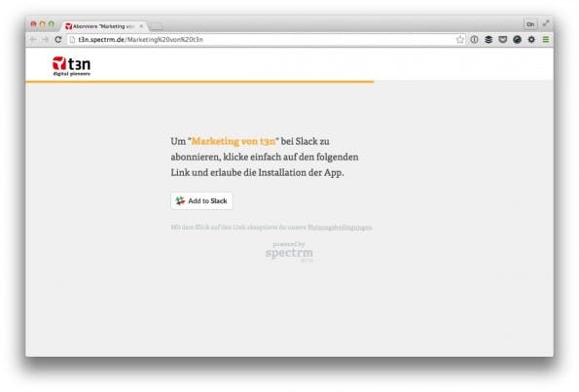Click the Add to Slack button
The width and height of the screenshot is (579, 392).
tap(201, 200)
